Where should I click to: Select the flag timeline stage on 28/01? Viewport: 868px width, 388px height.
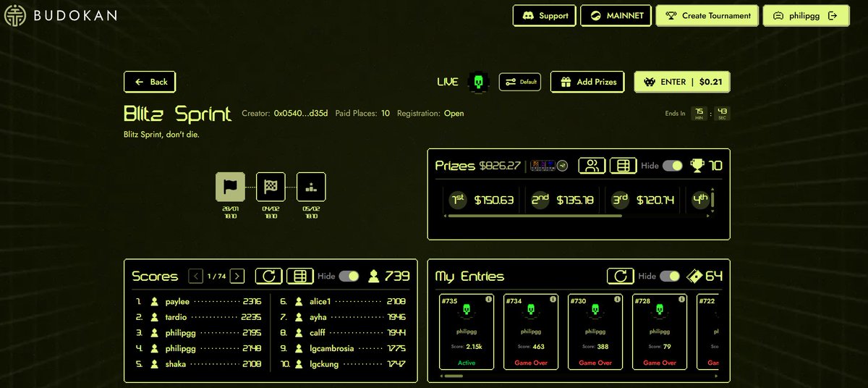click(x=231, y=187)
